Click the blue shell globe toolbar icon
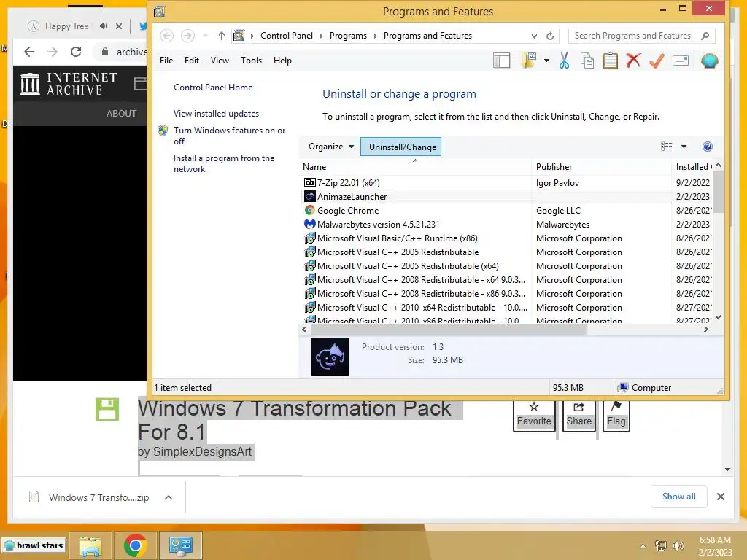747x560 pixels. point(709,61)
